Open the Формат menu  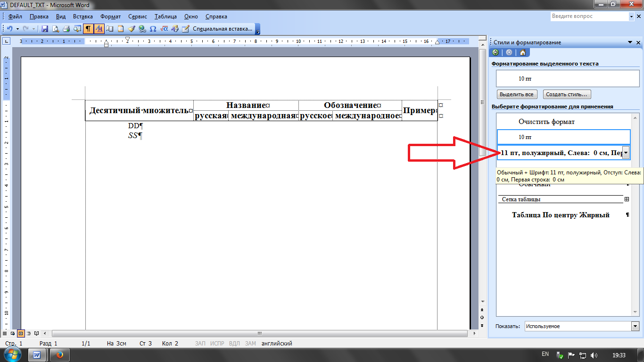pos(111,16)
